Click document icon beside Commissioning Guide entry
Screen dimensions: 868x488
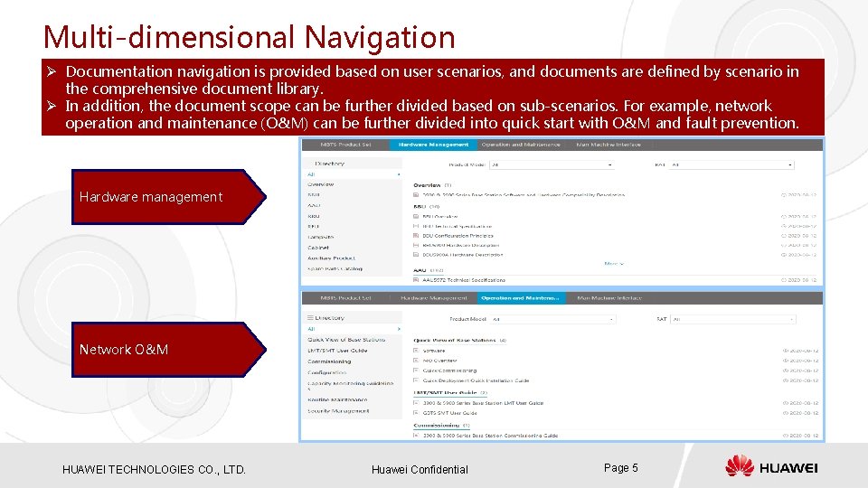(416, 436)
